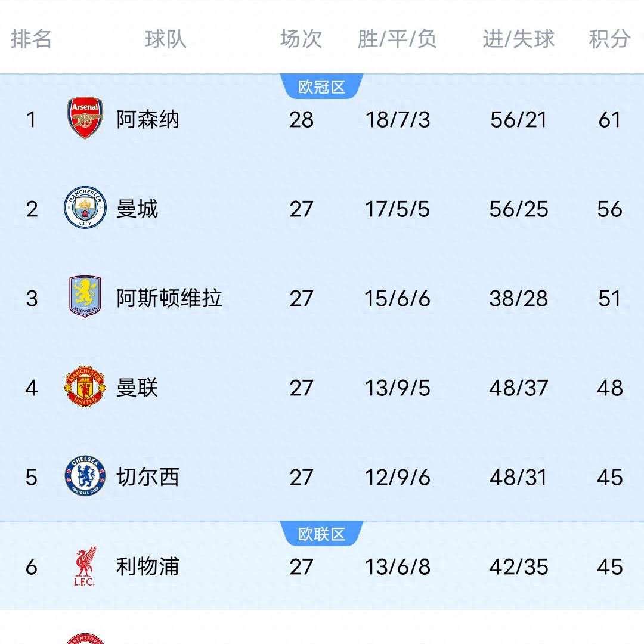Click the 进/失球 column header

tap(518, 39)
